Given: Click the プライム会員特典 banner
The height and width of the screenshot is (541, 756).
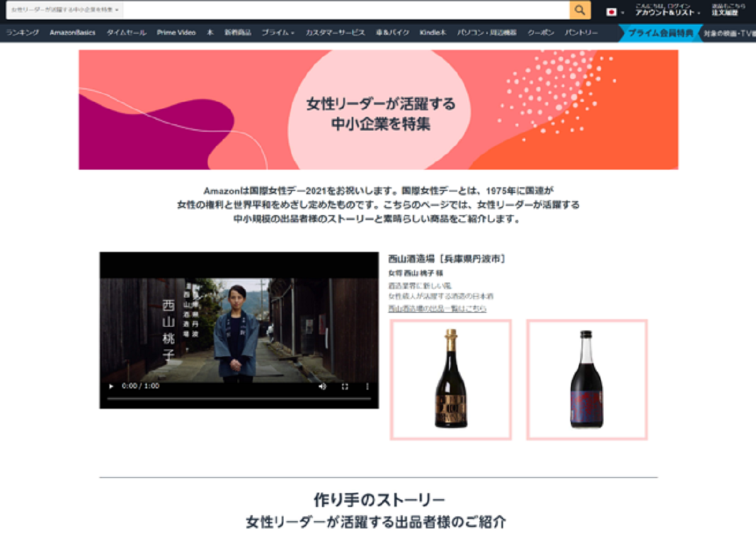Looking at the screenshot, I should click(x=660, y=33).
